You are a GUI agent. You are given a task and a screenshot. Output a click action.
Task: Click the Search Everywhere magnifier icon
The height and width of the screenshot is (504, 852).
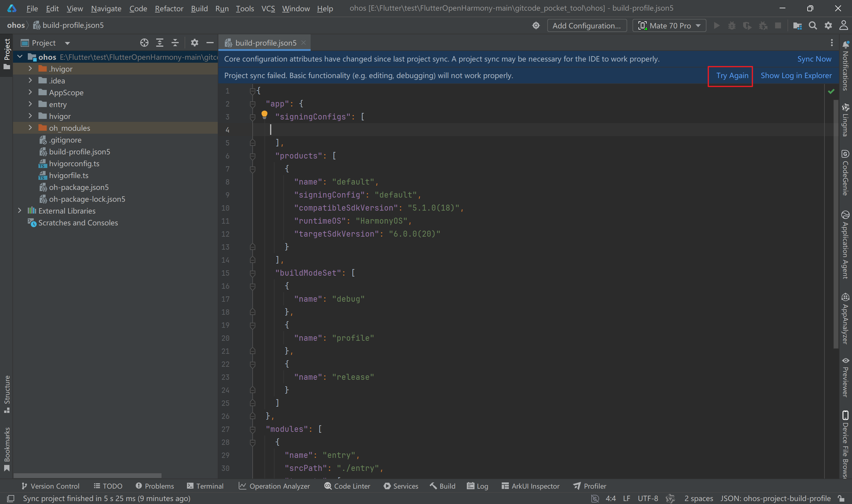coord(813,25)
